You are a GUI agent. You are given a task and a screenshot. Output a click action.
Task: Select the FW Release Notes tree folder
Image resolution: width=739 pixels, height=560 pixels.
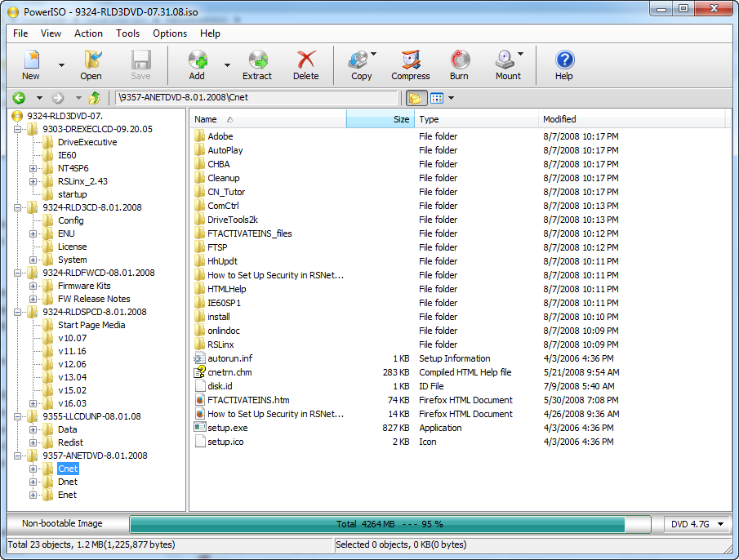94,299
